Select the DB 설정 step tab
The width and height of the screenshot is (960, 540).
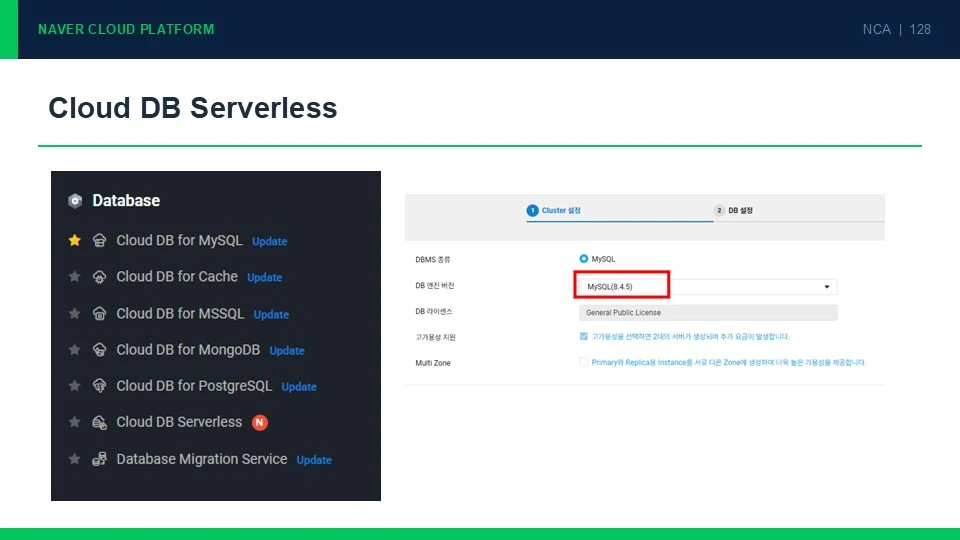[x=733, y=211]
